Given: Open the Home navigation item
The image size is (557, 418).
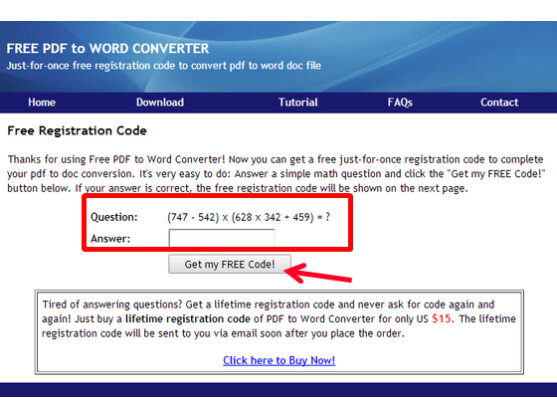Looking at the screenshot, I should (x=42, y=102).
